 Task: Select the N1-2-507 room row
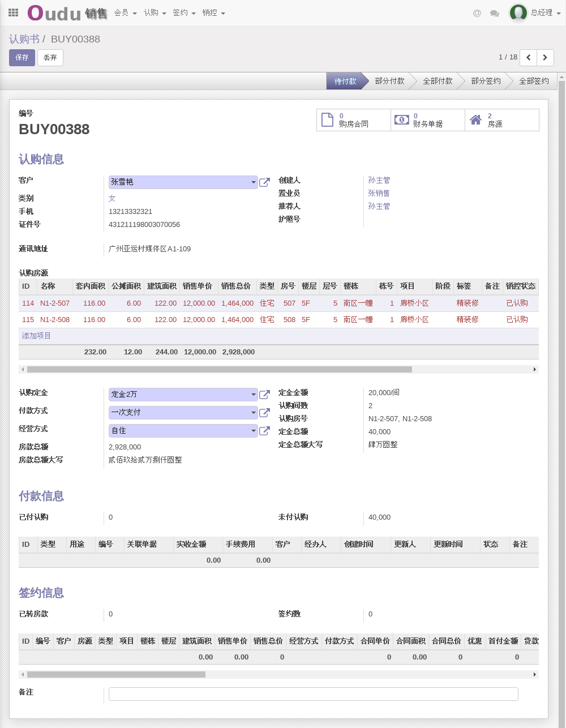(278, 303)
